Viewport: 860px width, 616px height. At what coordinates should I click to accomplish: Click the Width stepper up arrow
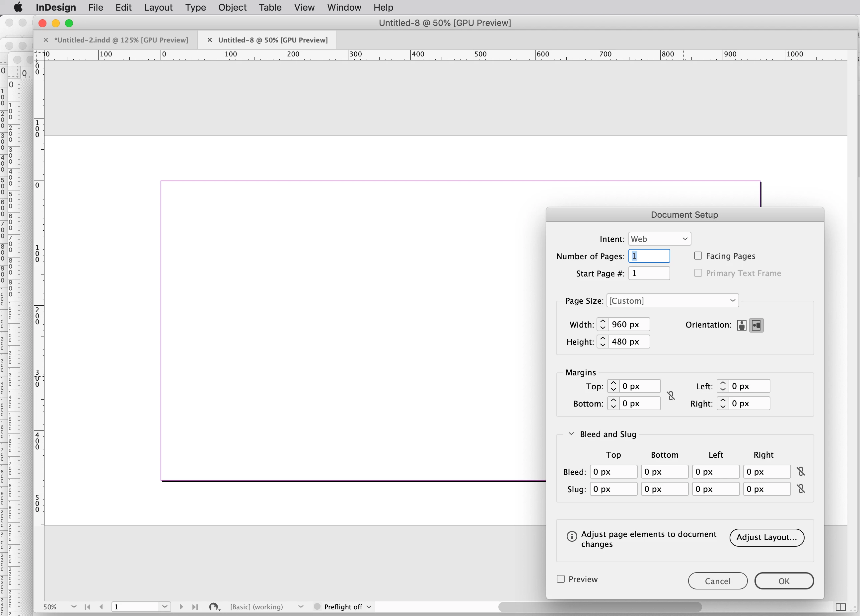(x=603, y=322)
